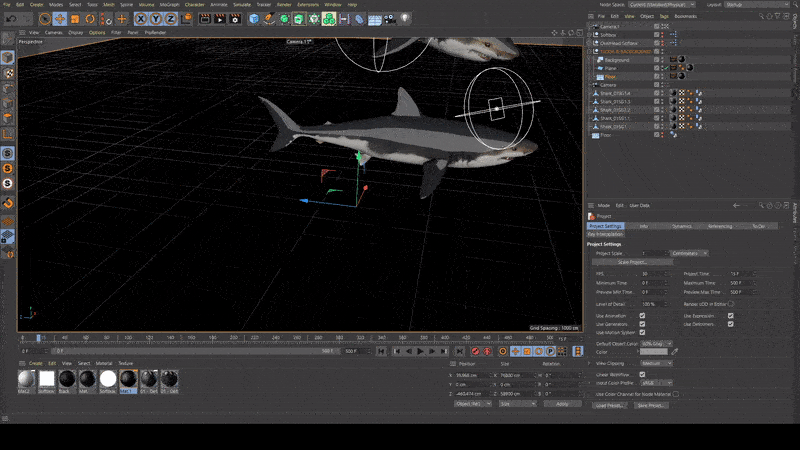Click the light bulb icon in toolbar

(x=405, y=18)
